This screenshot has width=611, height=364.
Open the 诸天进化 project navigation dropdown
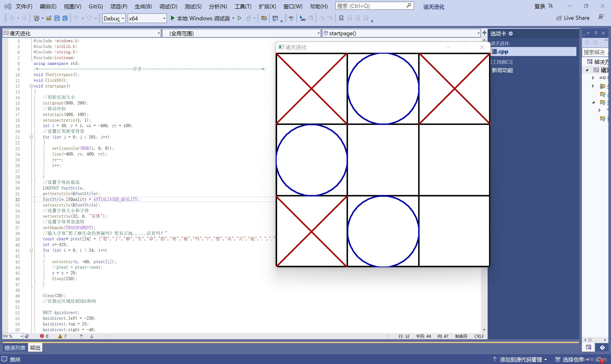tap(82, 33)
